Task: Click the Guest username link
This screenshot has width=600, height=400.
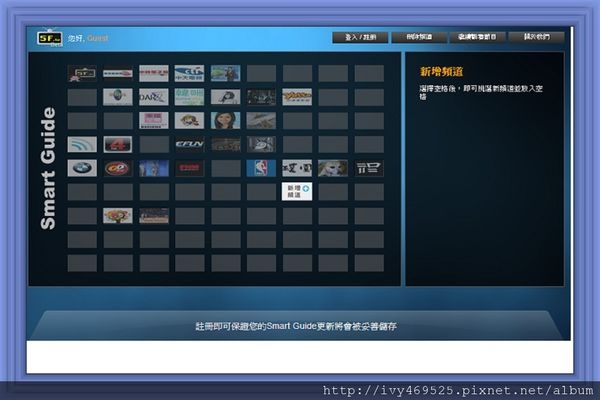Action: point(98,38)
